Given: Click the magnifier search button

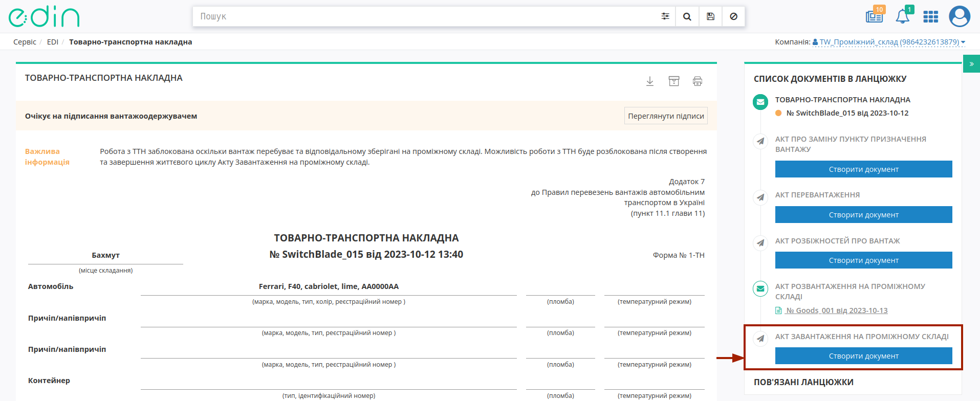Looking at the screenshot, I should (687, 16).
